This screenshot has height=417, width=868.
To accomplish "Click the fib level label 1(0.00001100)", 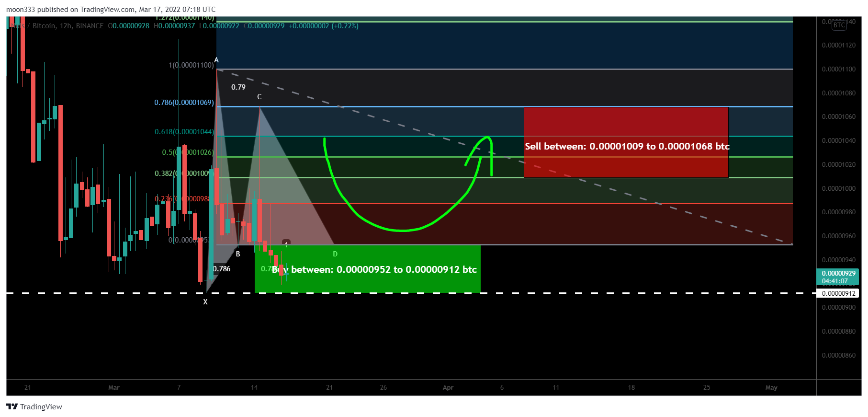I will tap(192, 65).
